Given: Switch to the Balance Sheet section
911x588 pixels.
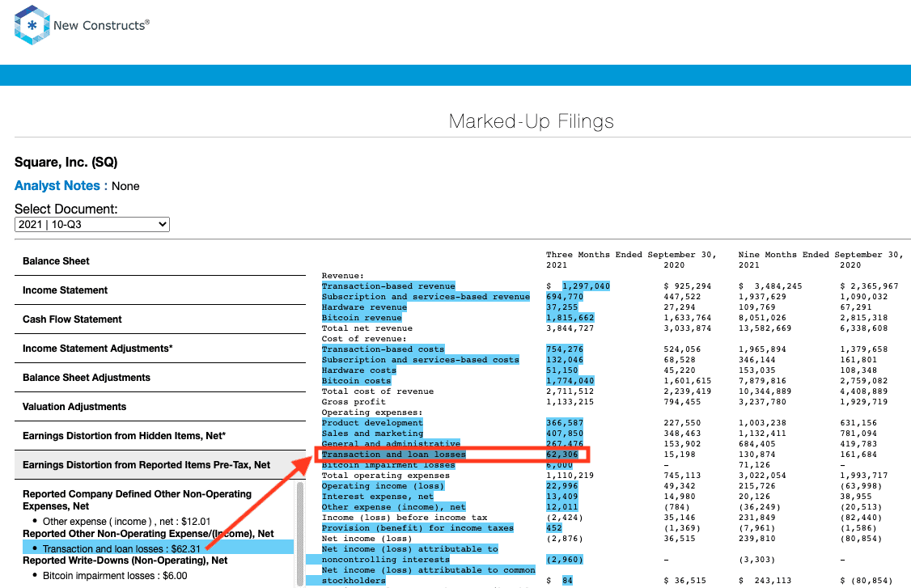Looking at the screenshot, I should pyautogui.click(x=159, y=261).
